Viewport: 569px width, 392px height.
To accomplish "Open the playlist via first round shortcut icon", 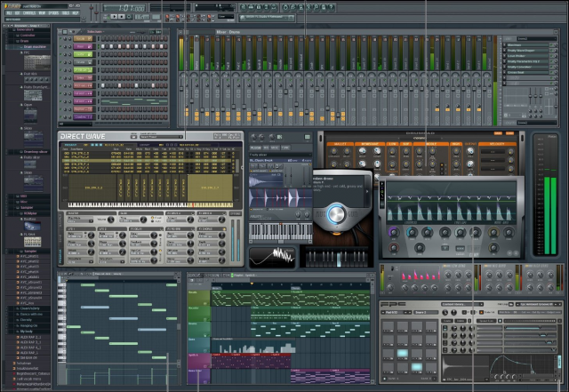I will (243, 7).
